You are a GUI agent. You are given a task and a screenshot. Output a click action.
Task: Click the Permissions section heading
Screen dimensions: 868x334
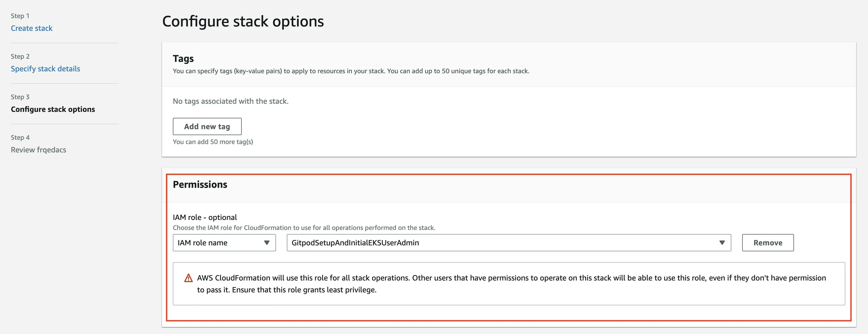(200, 184)
